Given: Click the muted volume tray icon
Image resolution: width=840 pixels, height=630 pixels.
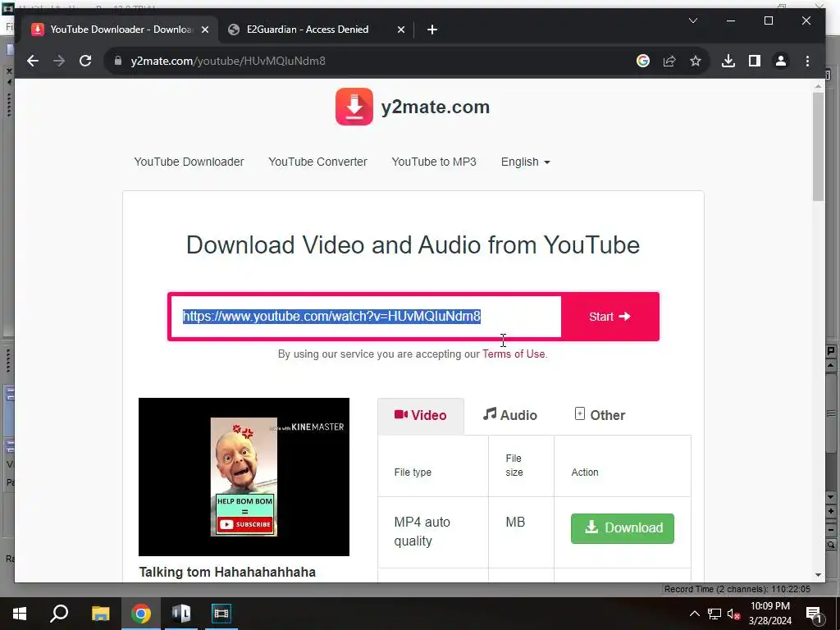Looking at the screenshot, I should (733, 614).
